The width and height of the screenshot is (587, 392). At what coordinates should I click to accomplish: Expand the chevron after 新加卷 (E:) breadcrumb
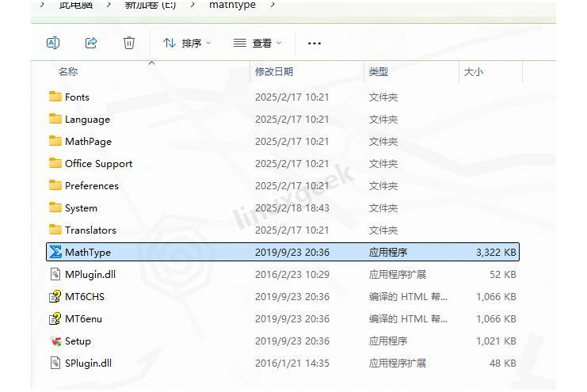(192, 5)
